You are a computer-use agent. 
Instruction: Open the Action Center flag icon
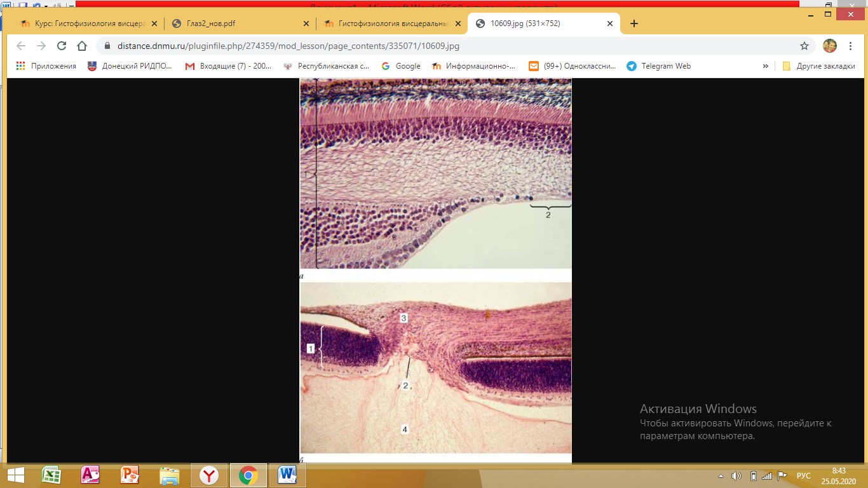[x=782, y=476]
